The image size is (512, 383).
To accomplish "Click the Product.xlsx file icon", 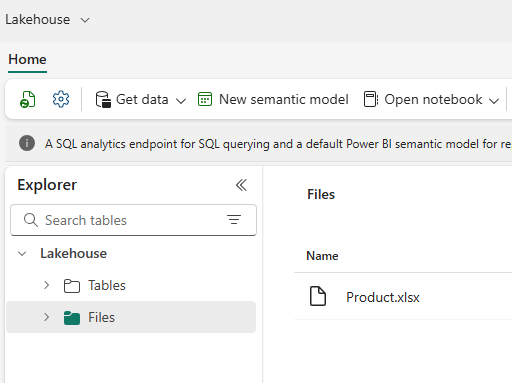I will [318, 296].
